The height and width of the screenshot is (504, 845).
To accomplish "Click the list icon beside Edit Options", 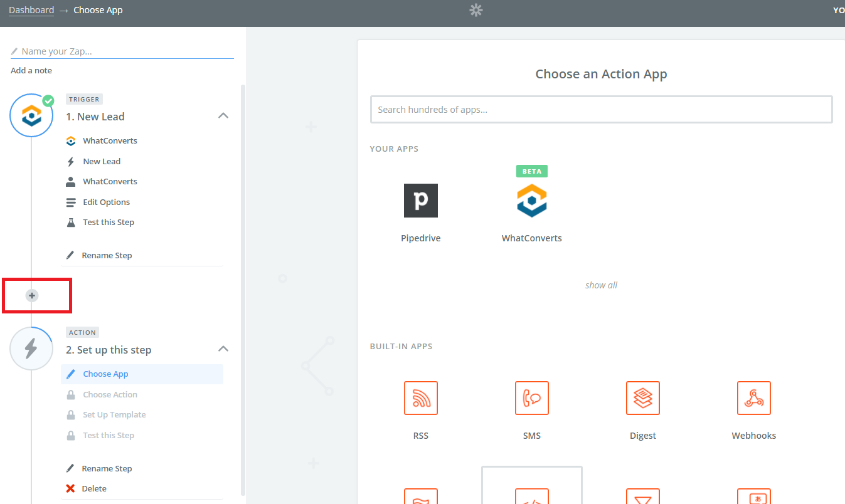I will click(x=71, y=202).
